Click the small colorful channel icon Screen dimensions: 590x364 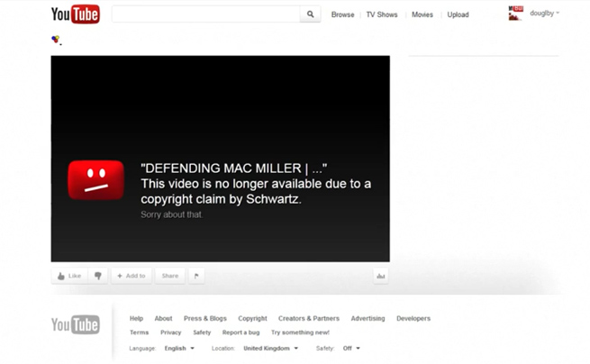(x=56, y=39)
